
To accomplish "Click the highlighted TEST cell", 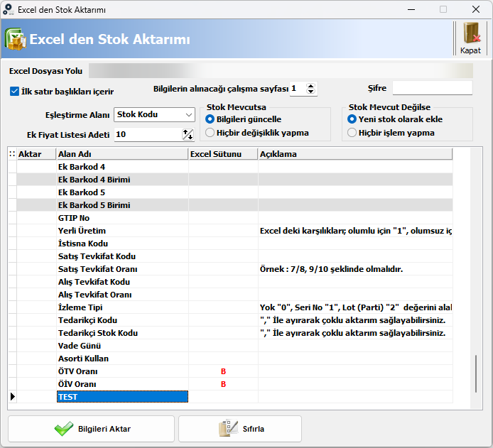I will [x=122, y=397].
